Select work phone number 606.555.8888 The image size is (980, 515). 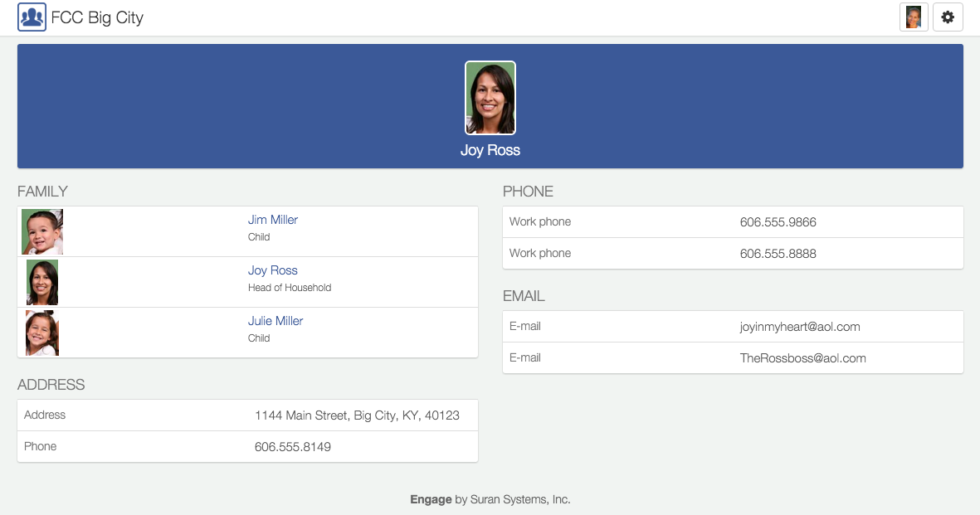pos(778,254)
